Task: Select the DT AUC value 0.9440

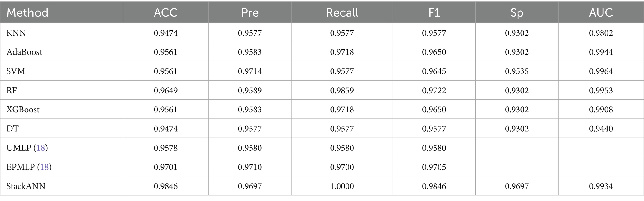Action: [601, 129]
